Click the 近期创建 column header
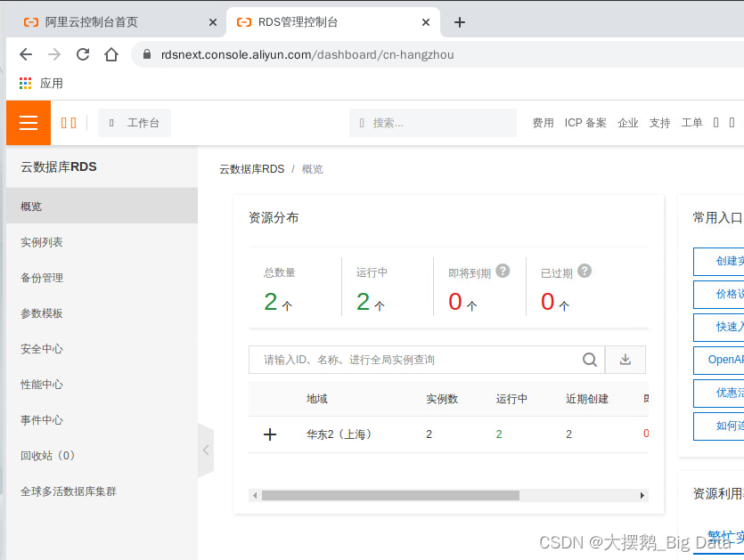 coord(587,399)
